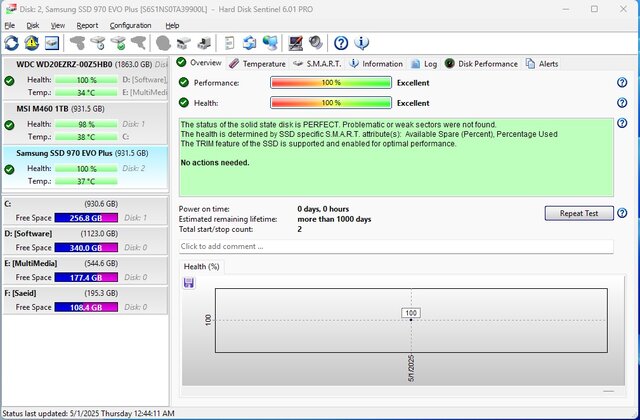Click the blue question mark help toolbar icon
This screenshot has width=640, height=420.
click(341, 43)
